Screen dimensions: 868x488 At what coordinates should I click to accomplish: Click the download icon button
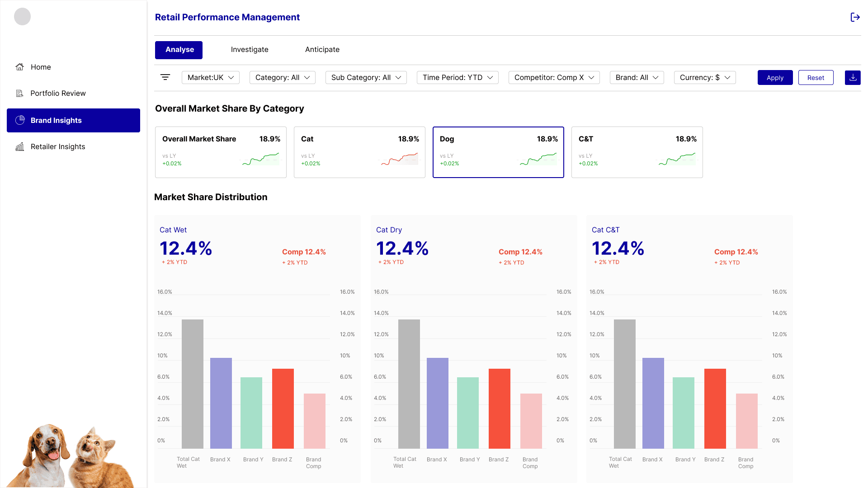click(853, 78)
